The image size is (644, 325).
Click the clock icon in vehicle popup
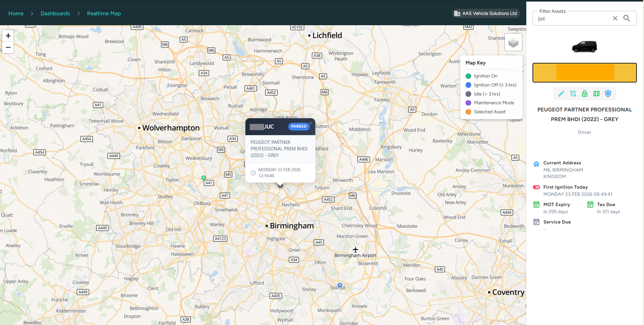point(253,173)
